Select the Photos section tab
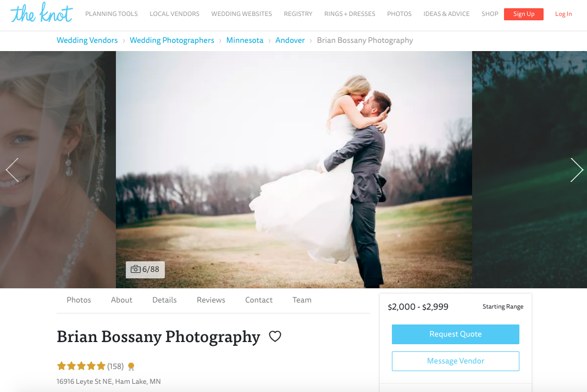Image resolution: width=587 pixels, height=392 pixels. coord(79,300)
